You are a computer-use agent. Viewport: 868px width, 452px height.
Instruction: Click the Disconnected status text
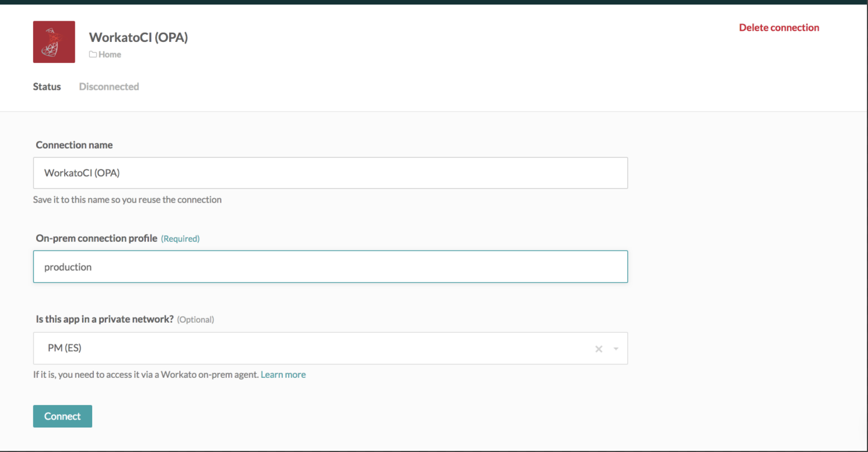109,86
